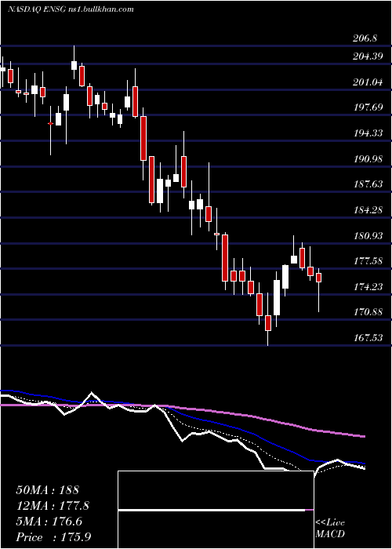Click the 206.8 price level label

(365, 38)
